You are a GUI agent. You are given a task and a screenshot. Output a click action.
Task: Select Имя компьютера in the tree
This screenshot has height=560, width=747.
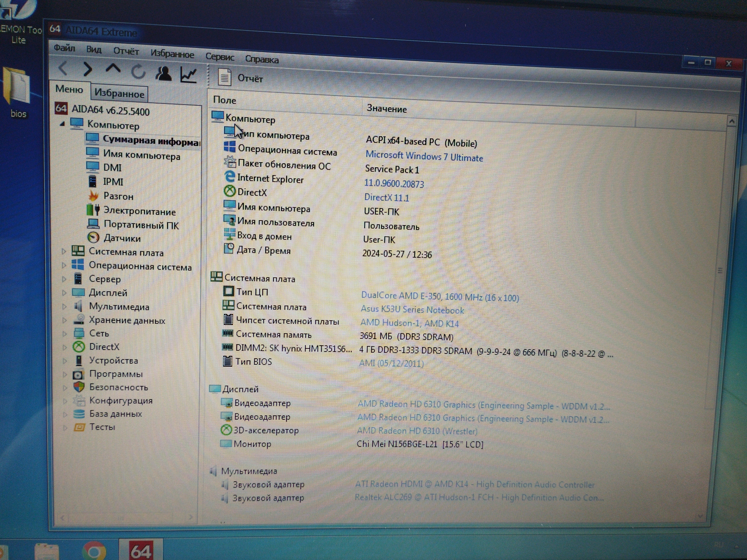coord(133,154)
